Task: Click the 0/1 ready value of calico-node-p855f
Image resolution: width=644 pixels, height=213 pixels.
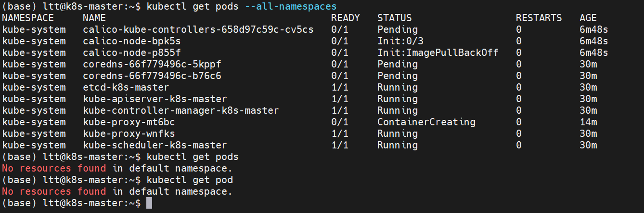Action: click(340, 53)
